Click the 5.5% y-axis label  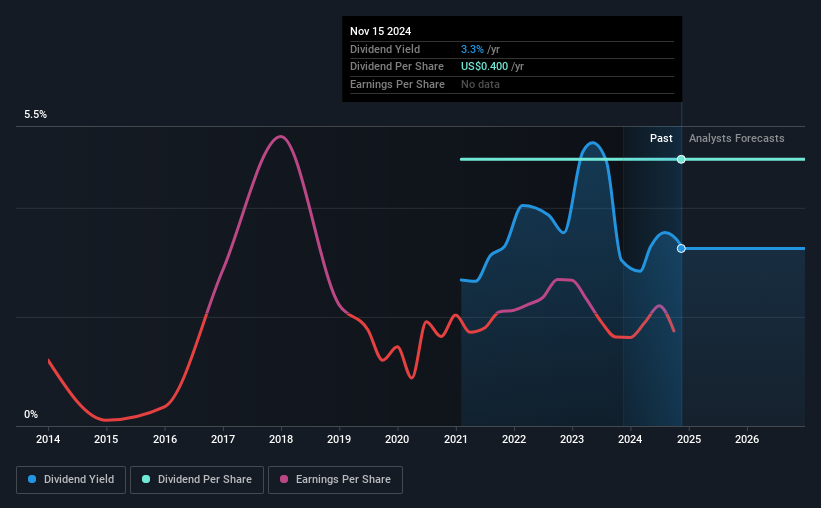(x=36, y=115)
